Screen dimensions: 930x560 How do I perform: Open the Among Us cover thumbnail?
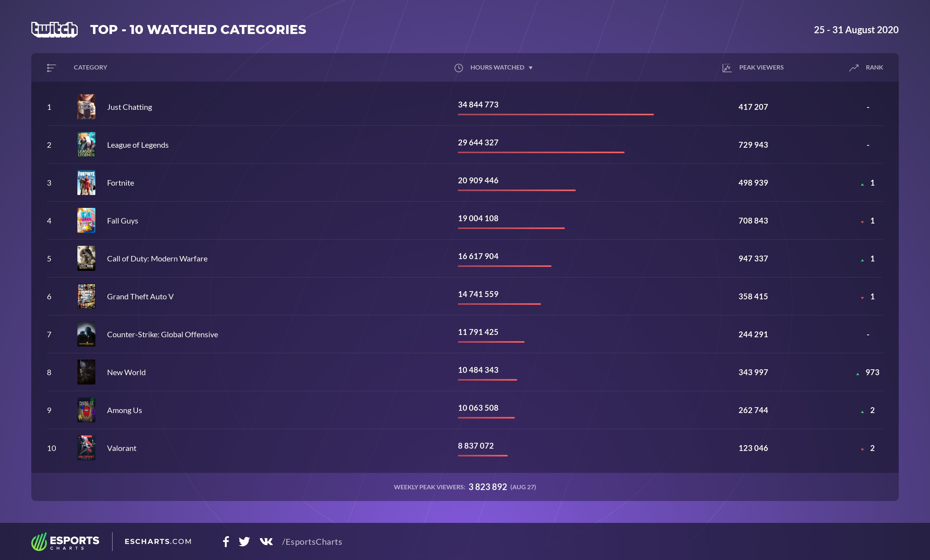pos(86,410)
